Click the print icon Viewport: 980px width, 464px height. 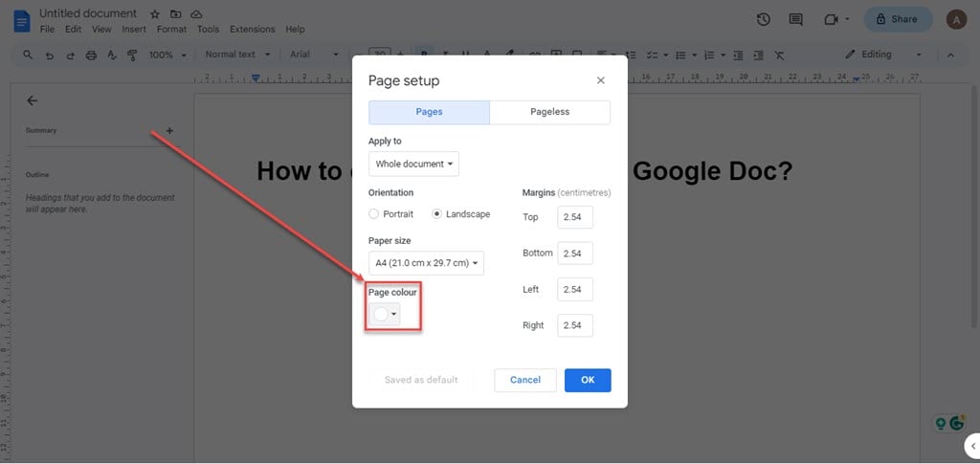(91, 55)
